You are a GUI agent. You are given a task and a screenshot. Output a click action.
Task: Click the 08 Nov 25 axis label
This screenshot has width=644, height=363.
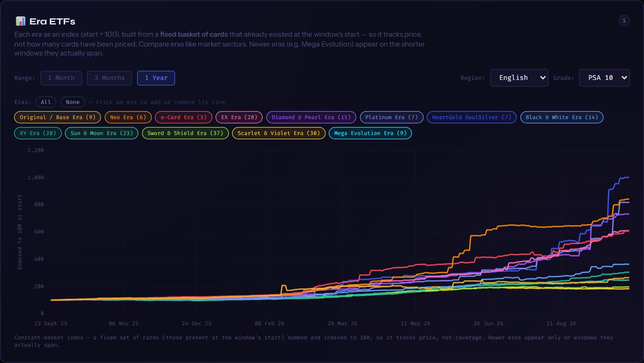click(x=124, y=323)
